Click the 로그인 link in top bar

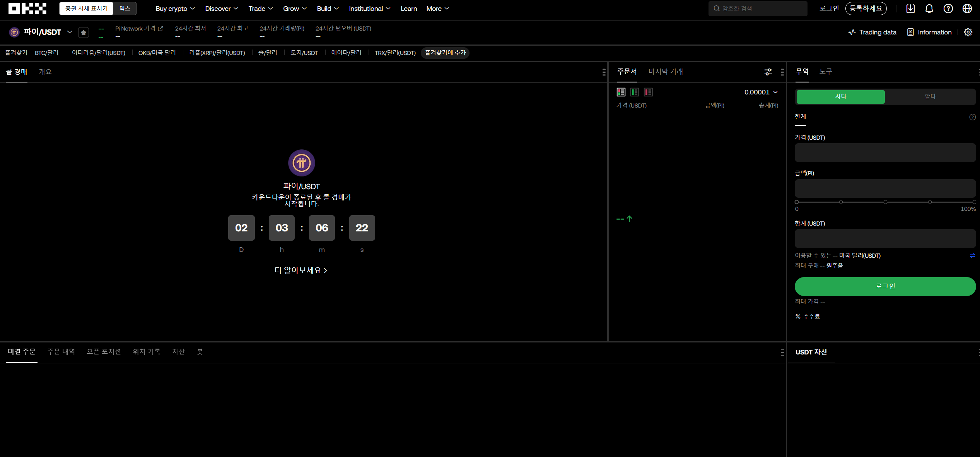pyautogui.click(x=829, y=9)
